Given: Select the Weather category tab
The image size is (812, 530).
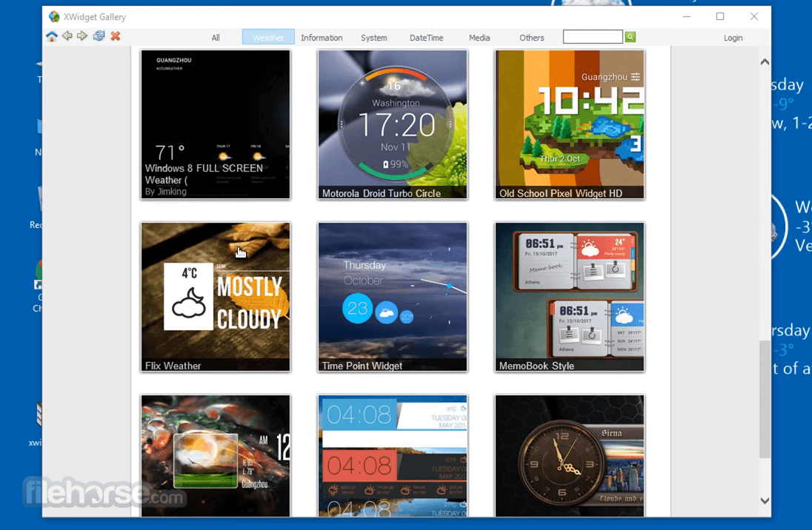Looking at the screenshot, I should click(268, 37).
